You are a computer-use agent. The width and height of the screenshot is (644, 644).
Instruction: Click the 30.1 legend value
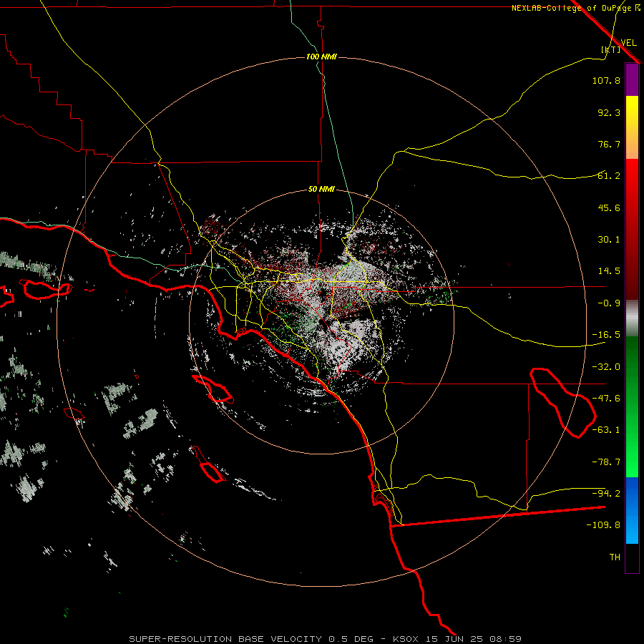(609, 240)
